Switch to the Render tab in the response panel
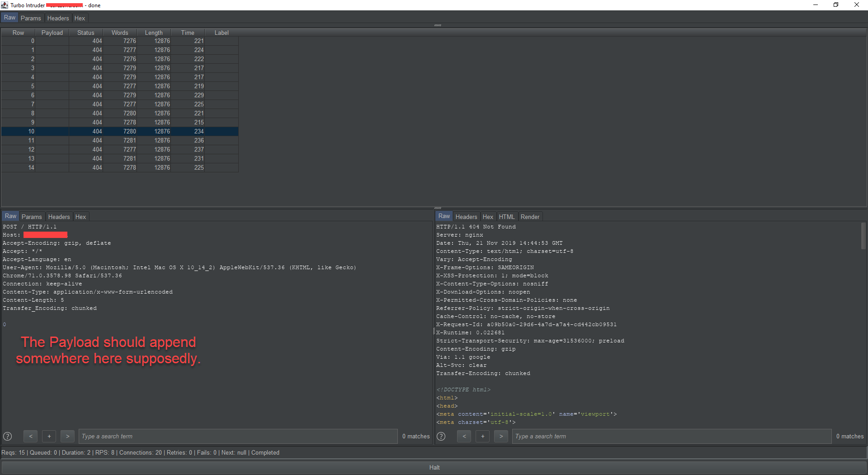Viewport: 868px width, 475px height. 530,216
